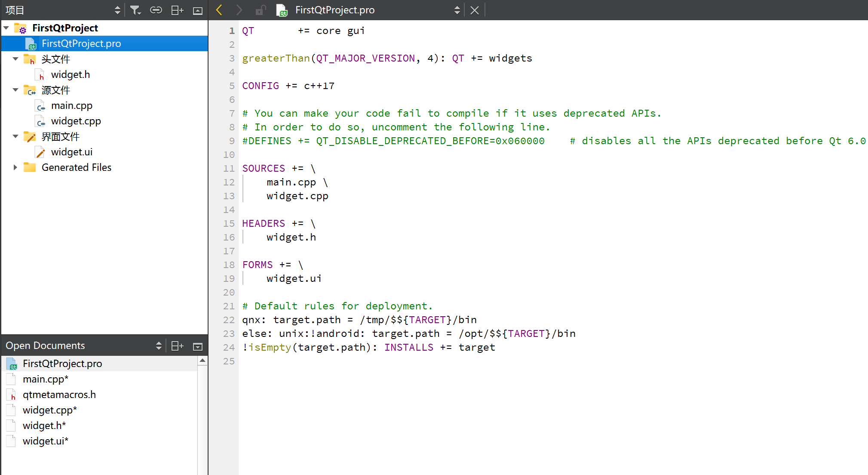Place cursor on the CONFIG line

point(288,86)
